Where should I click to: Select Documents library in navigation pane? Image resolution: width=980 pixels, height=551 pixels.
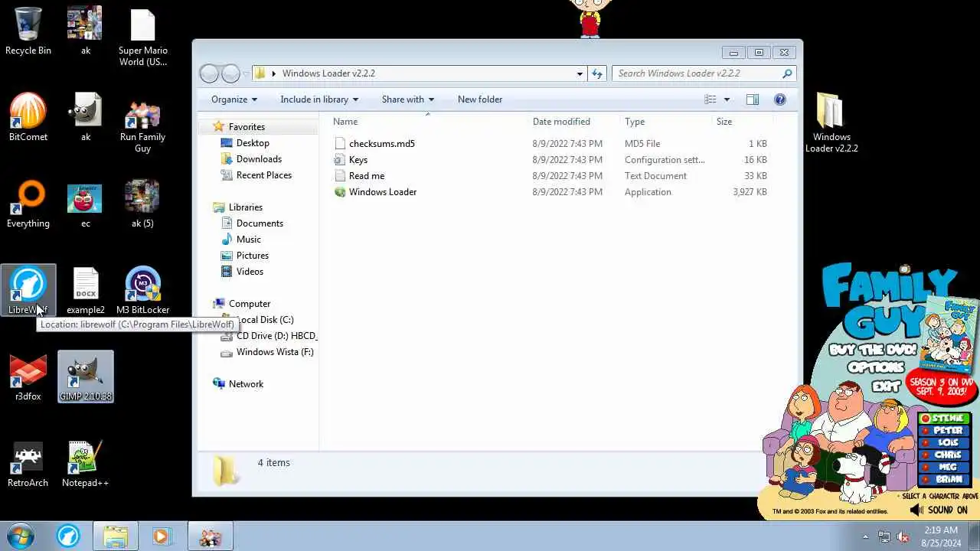pyautogui.click(x=260, y=223)
